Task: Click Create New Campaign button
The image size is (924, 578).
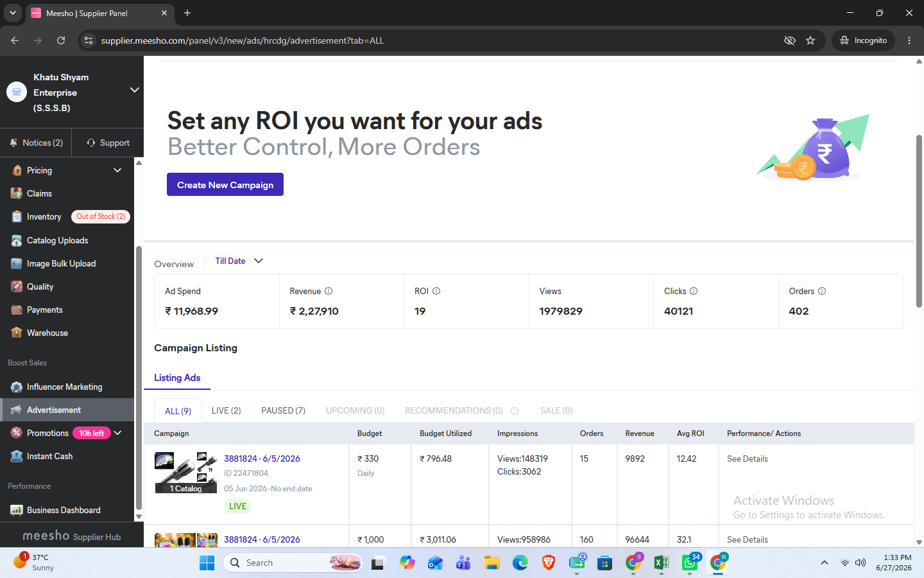Action: (225, 184)
